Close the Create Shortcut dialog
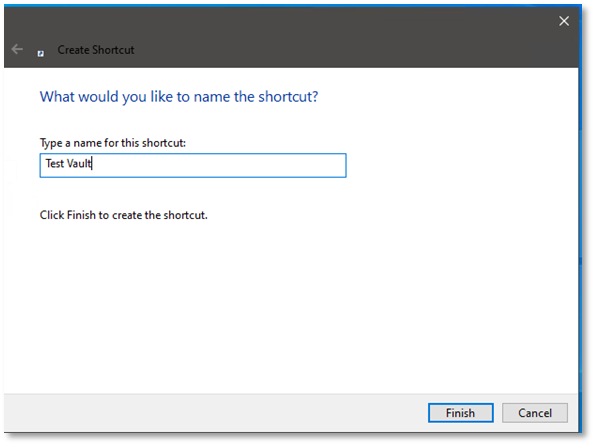 point(564,21)
